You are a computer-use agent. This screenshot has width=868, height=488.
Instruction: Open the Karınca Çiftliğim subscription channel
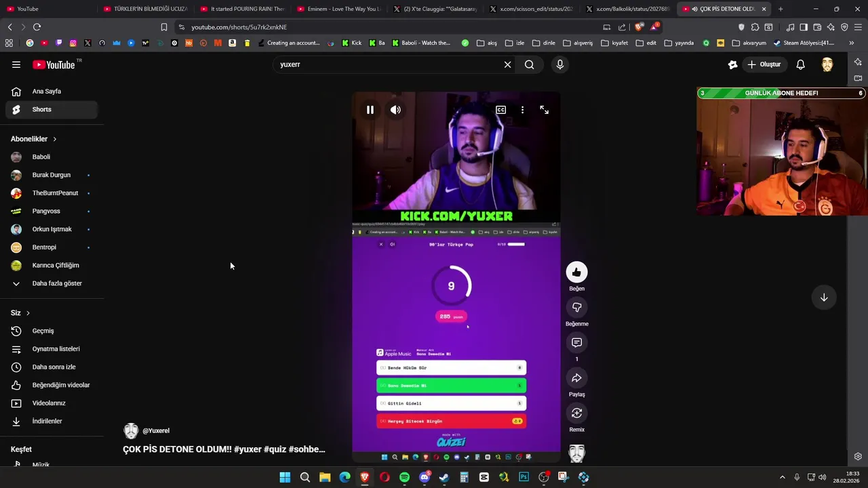(52, 266)
